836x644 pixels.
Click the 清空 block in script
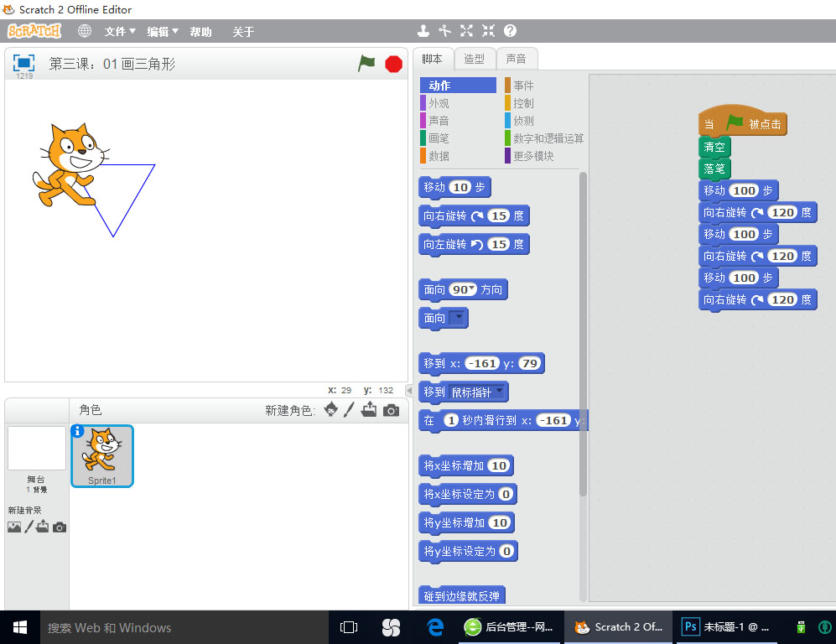pos(714,147)
